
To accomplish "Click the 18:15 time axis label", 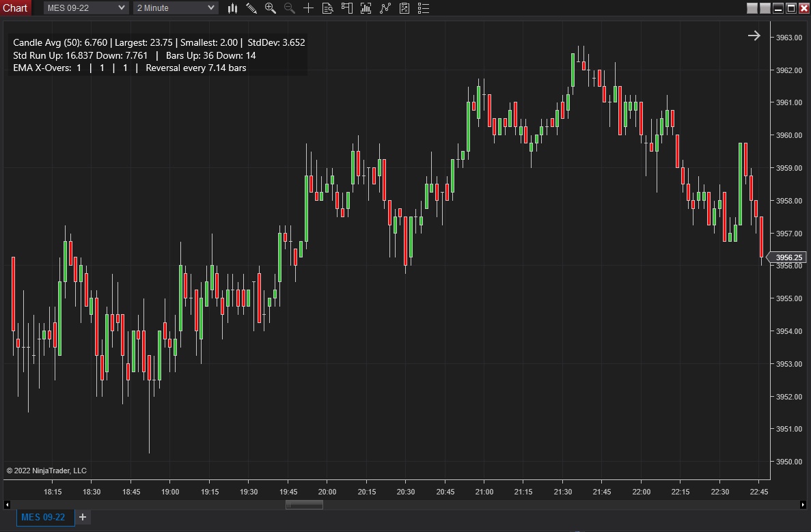I will 52,492.
